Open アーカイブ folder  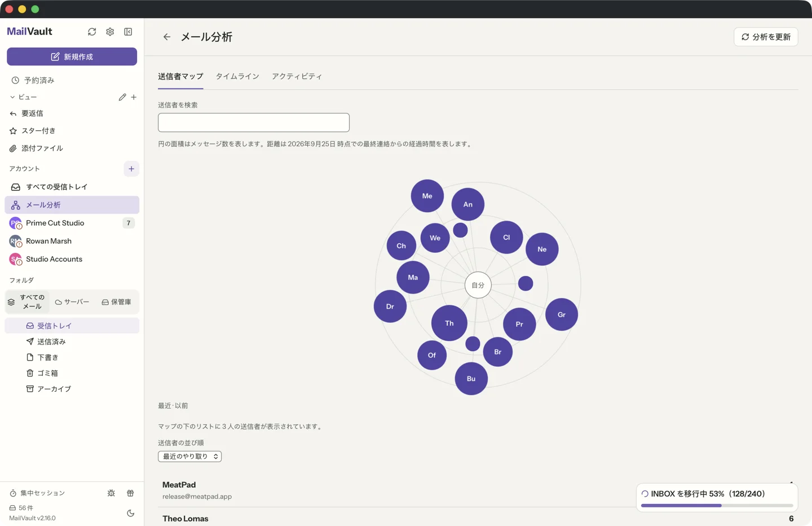[72, 389]
